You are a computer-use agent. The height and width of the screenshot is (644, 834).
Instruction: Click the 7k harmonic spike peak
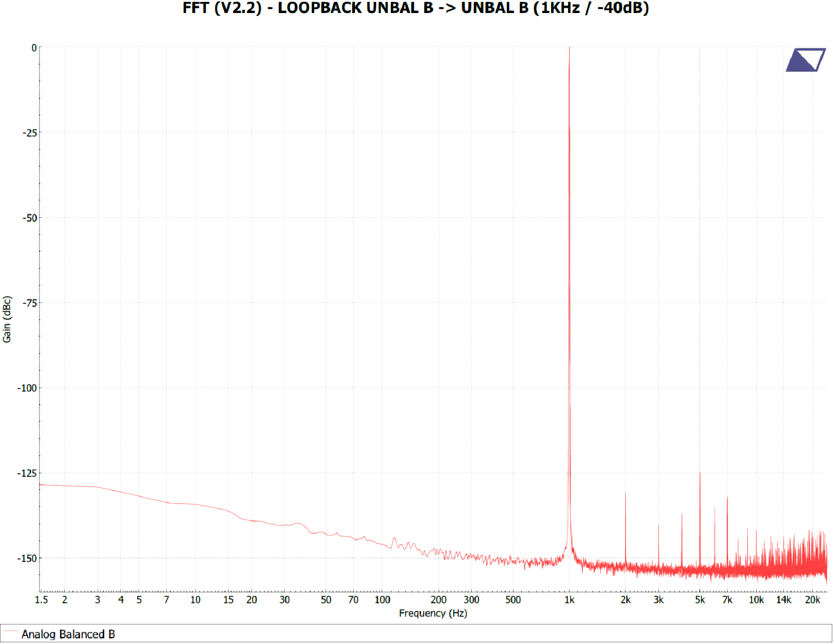coord(727,498)
